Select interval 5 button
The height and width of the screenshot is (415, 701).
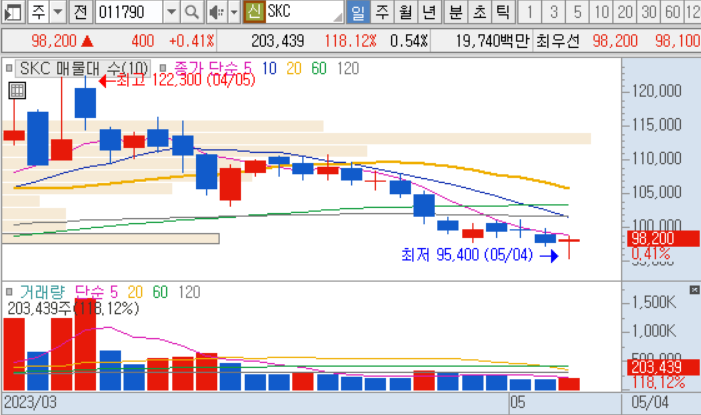point(577,12)
